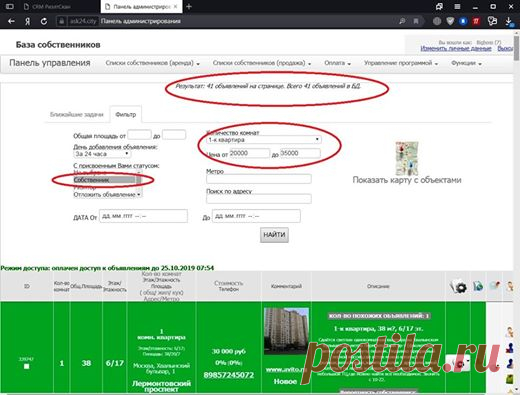Expand the 'Оплата' menu
The height and width of the screenshot is (395, 520).
tap(337, 63)
